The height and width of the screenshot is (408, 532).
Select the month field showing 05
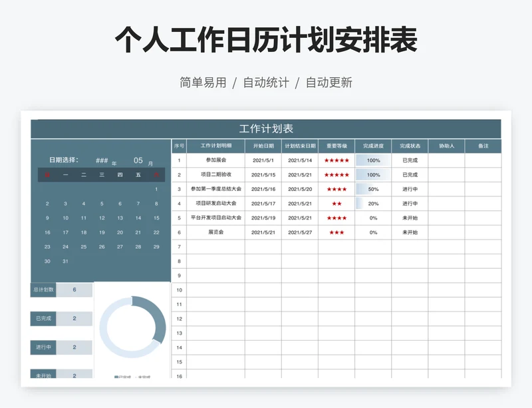coord(138,160)
